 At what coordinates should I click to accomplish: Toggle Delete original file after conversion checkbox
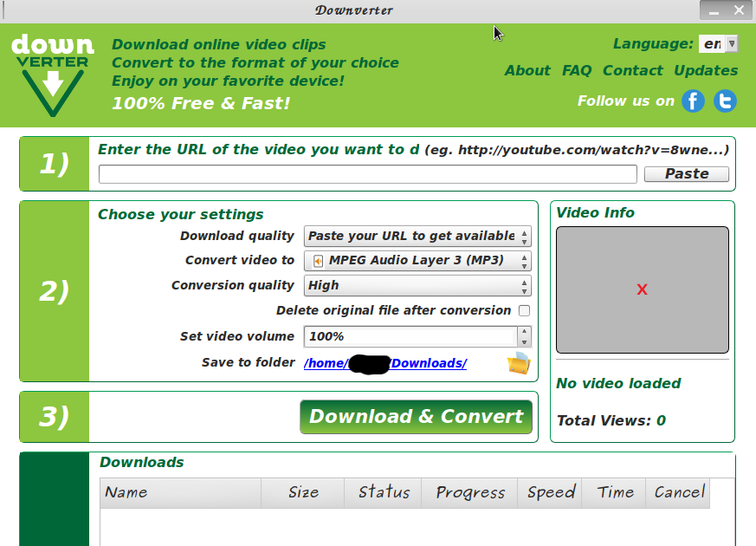coord(524,310)
